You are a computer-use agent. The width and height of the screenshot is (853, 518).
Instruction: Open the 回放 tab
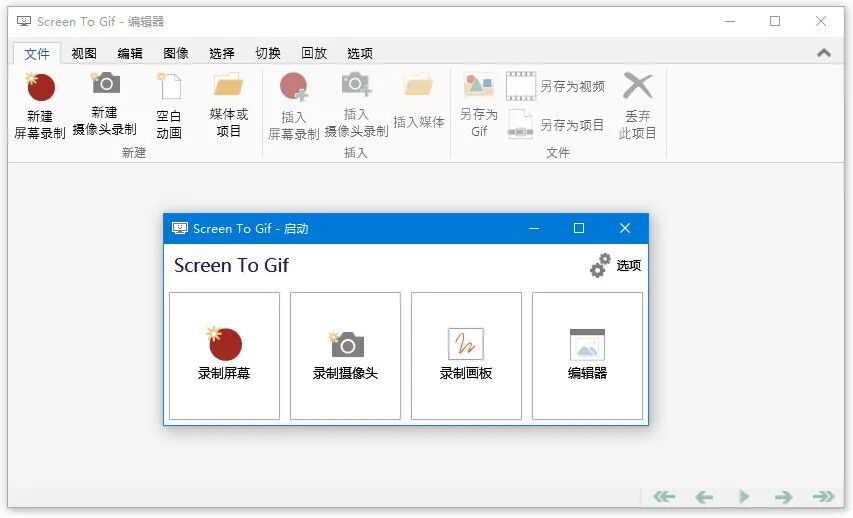tap(314, 53)
